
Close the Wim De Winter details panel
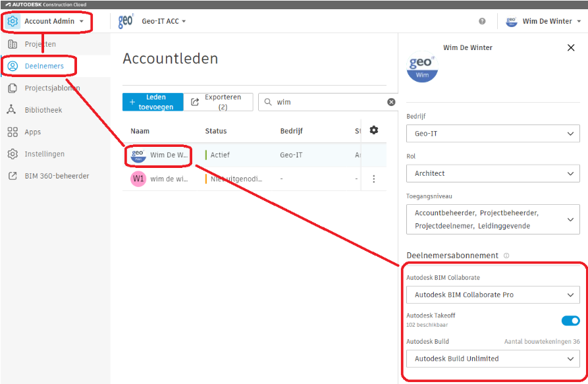571,47
